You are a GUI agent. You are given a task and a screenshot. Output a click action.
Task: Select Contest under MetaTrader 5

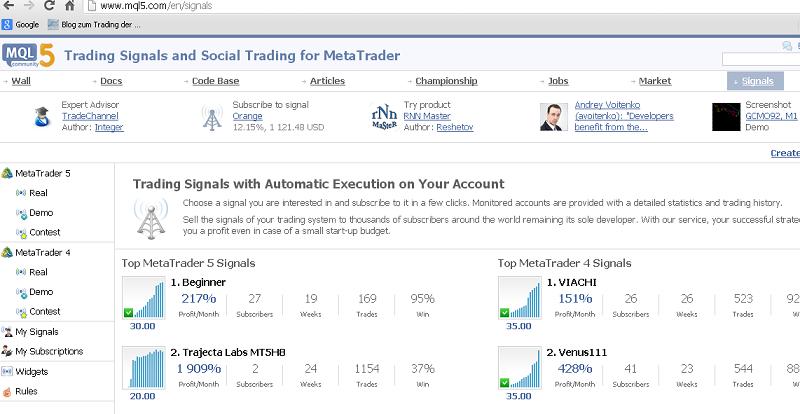pyautogui.click(x=44, y=232)
